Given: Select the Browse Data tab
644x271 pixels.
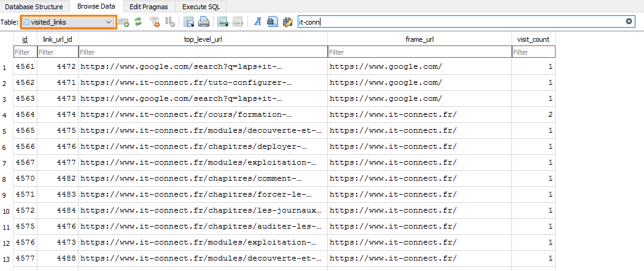Looking at the screenshot, I should point(96,7).
